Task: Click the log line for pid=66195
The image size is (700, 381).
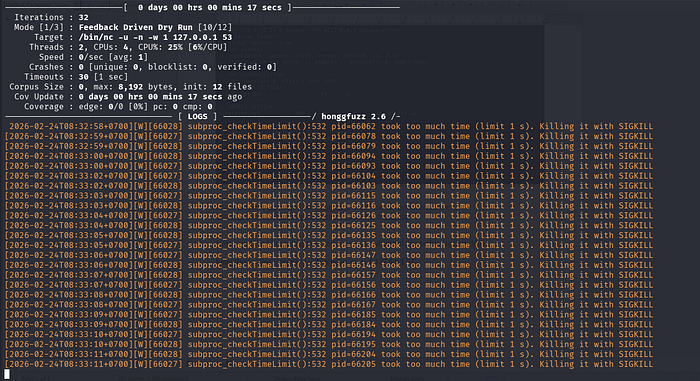Action: coord(329,344)
